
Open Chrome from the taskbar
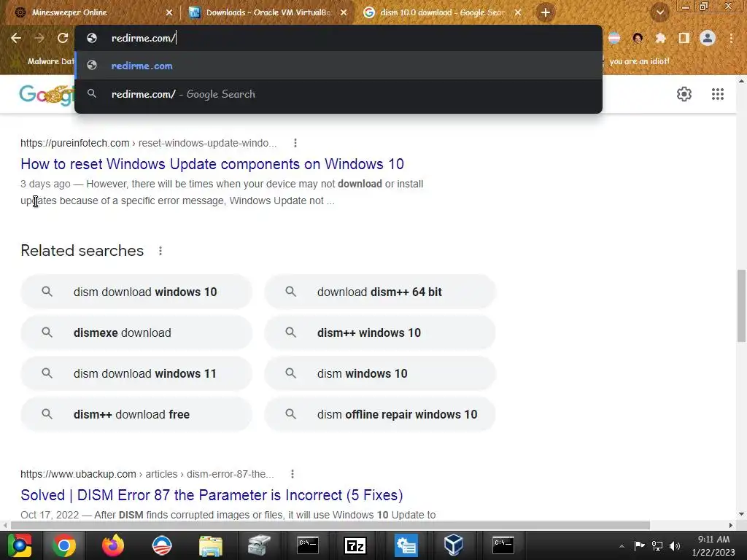pos(64,545)
